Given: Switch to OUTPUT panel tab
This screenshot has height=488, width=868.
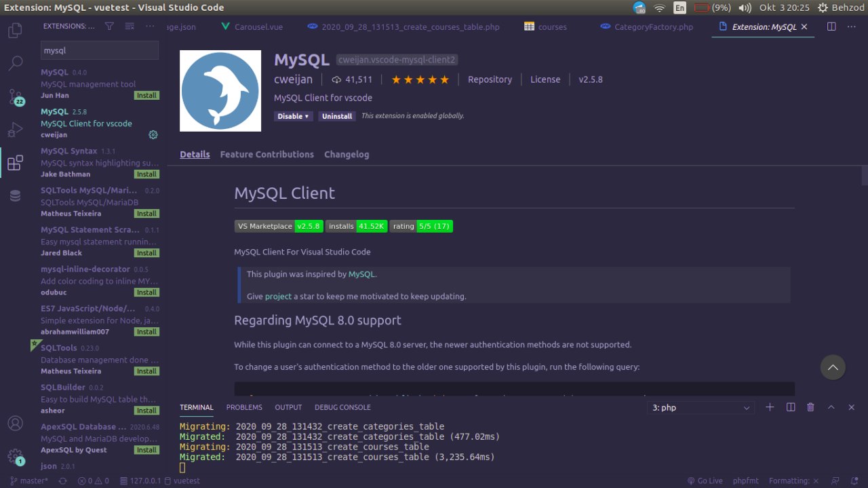Looking at the screenshot, I should coord(288,407).
